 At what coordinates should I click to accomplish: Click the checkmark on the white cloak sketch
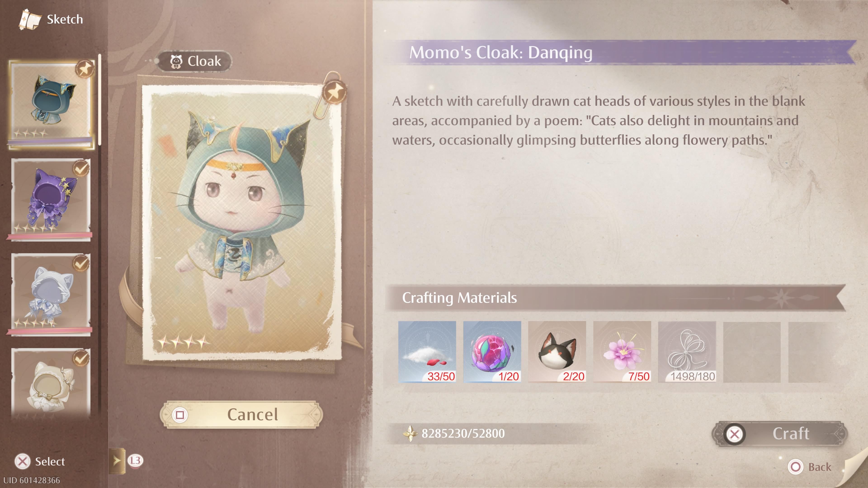coord(81,263)
